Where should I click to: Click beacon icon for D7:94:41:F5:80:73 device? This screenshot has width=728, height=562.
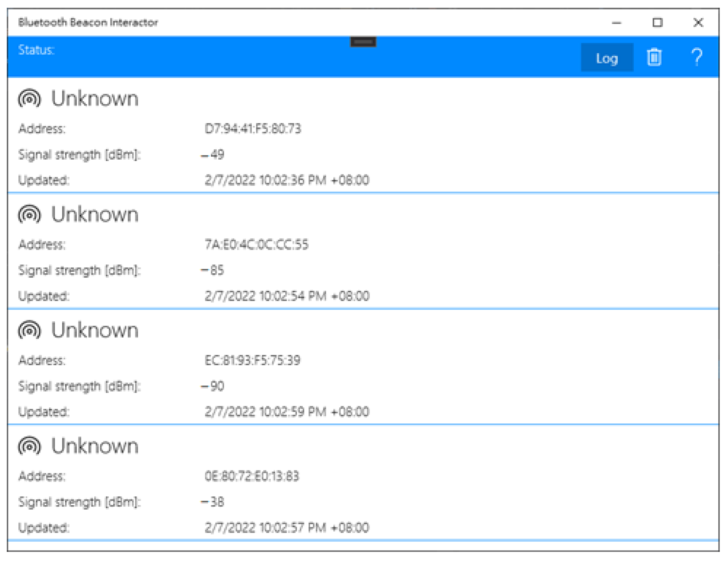pyautogui.click(x=29, y=99)
